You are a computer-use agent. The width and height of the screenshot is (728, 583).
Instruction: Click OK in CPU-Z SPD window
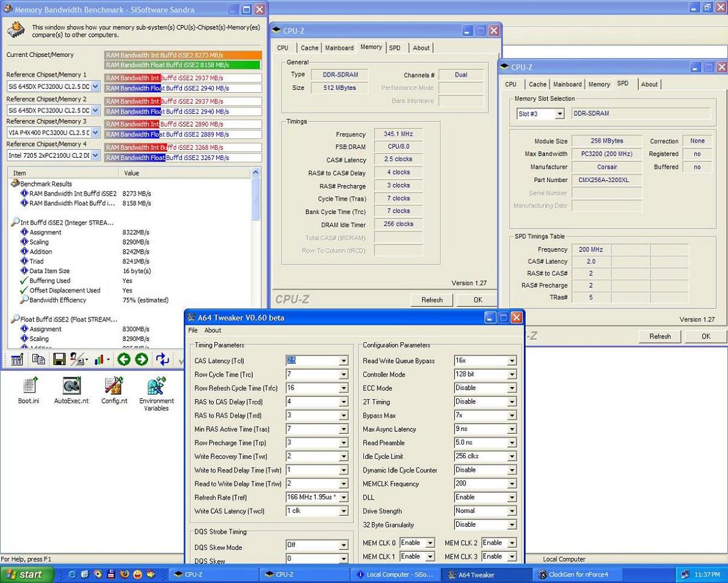click(706, 336)
